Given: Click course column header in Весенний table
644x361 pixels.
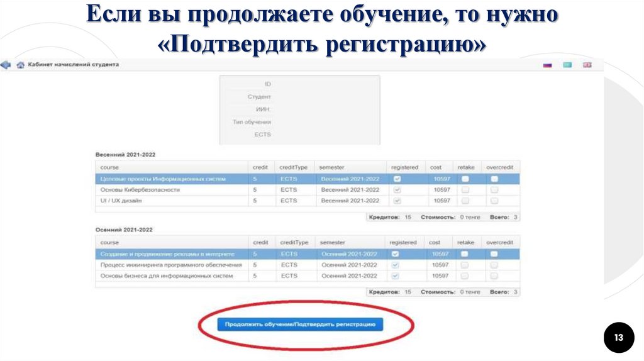Looking at the screenshot, I should point(172,167).
